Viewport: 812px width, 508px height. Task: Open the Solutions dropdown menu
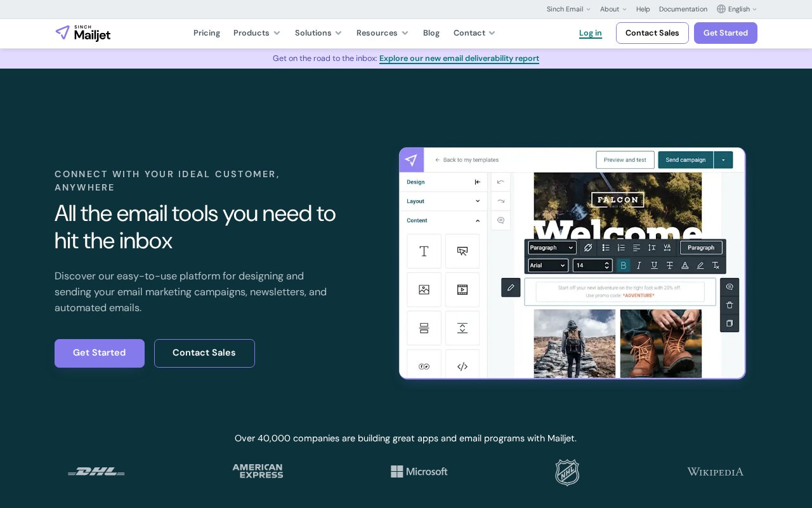318,33
